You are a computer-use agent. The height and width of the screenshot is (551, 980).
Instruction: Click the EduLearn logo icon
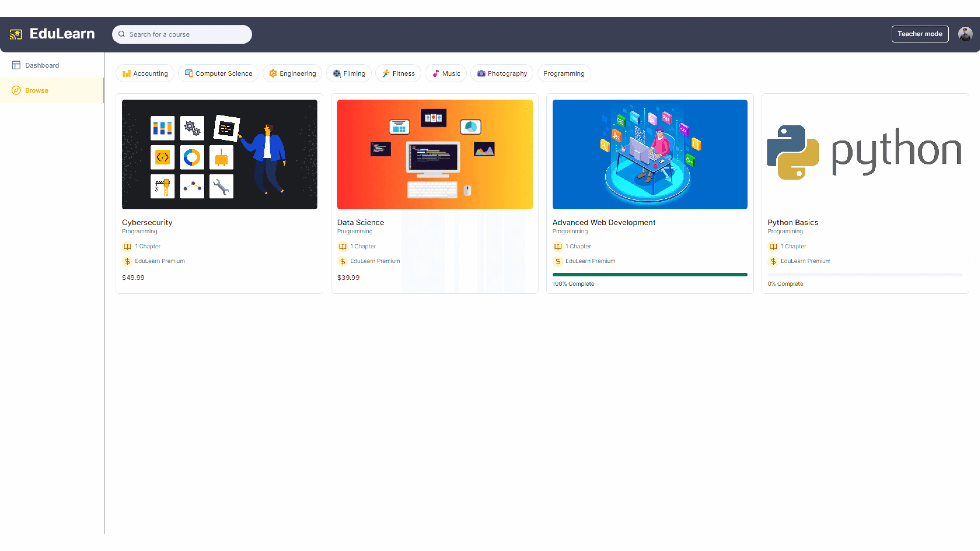[x=16, y=34]
